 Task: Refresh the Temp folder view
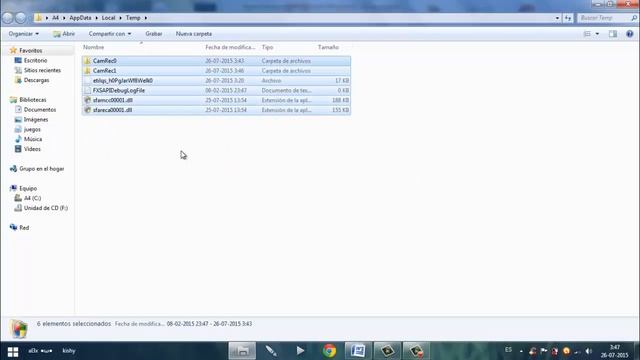point(568,18)
